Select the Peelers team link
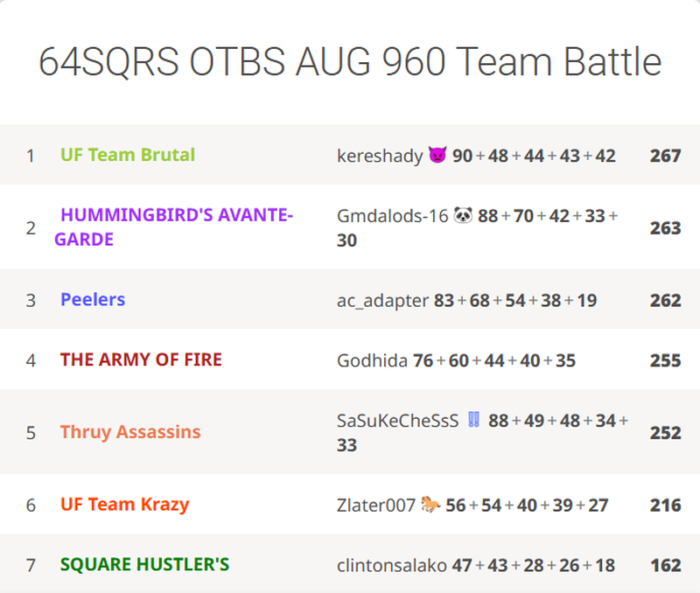Image resolution: width=700 pixels, height=593 pixels. [93, 300]
